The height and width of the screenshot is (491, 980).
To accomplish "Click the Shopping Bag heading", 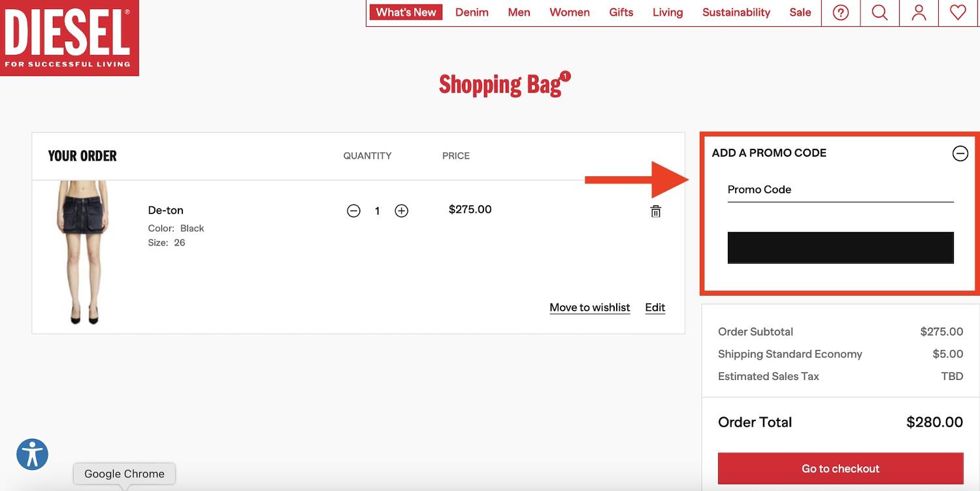I will (500, 85).
